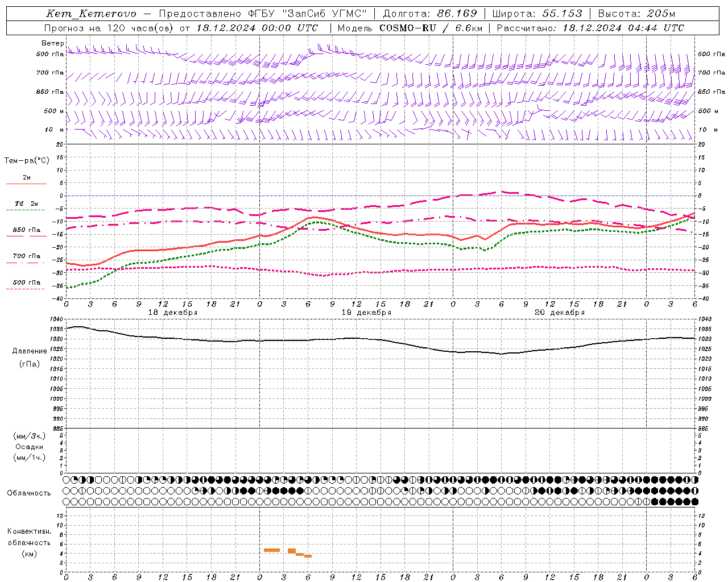728x582 pixels.
Task: Click the (мм/3ч.) precipitation unit label
Action: 29,436
